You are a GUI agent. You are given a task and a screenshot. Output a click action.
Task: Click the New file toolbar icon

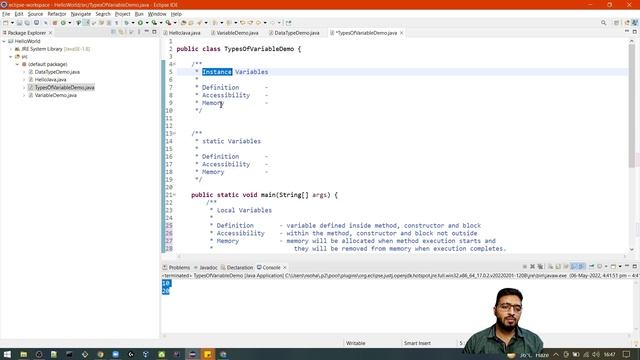click(6, 23)
